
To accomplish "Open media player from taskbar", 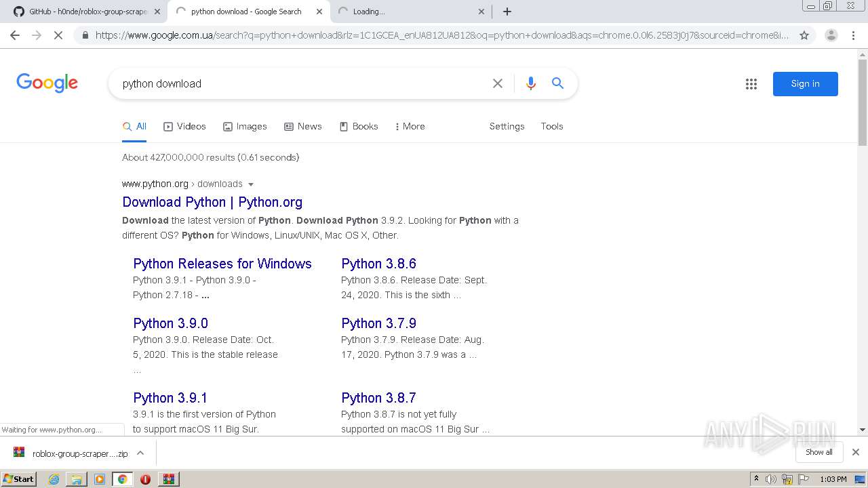I will coord(100,479).
